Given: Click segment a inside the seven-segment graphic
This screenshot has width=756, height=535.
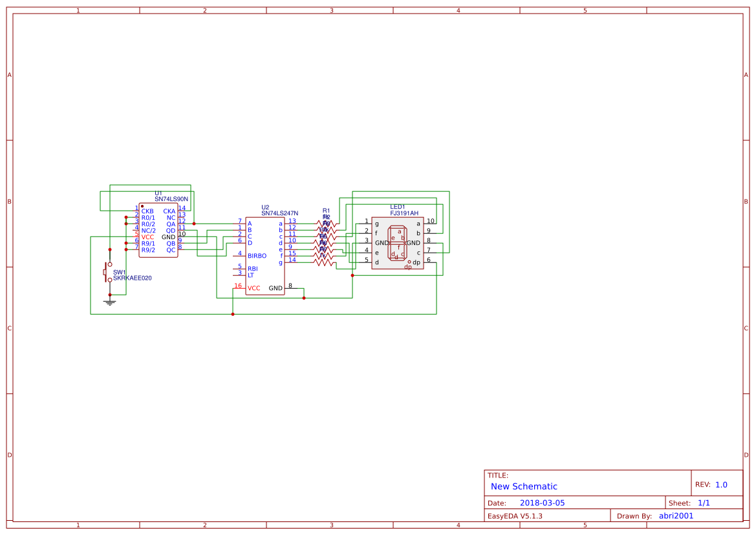Looking at the screenshot, I should pyautogui.click(x=398, y=229).
